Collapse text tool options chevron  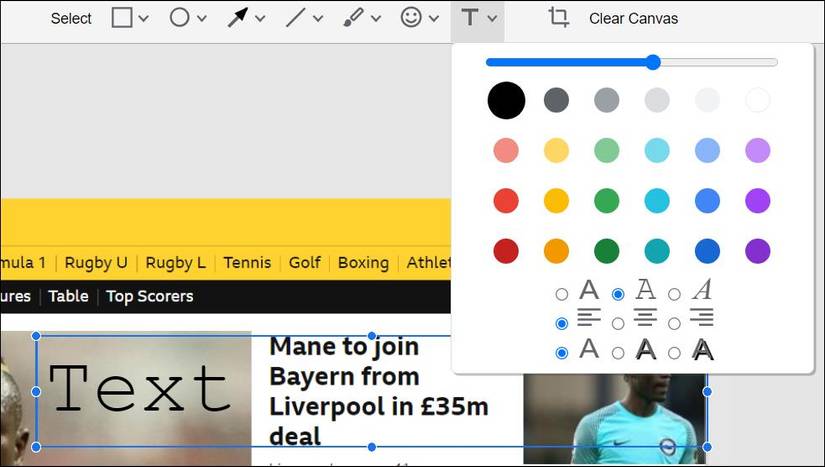pos(492,18)
